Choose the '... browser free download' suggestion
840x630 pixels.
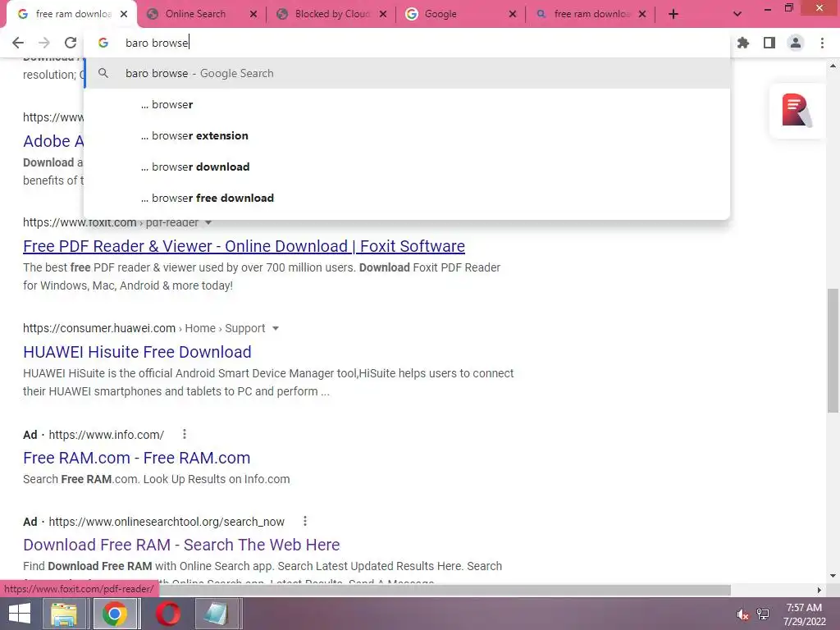407,198
